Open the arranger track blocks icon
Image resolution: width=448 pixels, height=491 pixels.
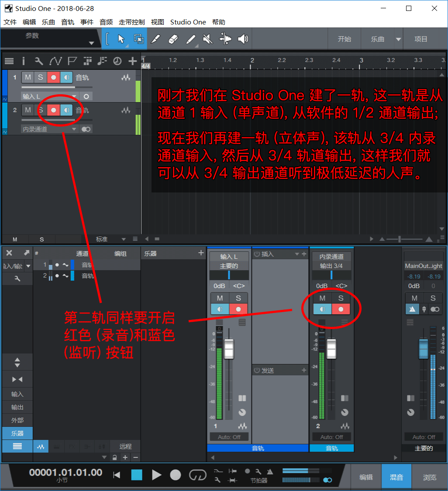pos(88,61)
